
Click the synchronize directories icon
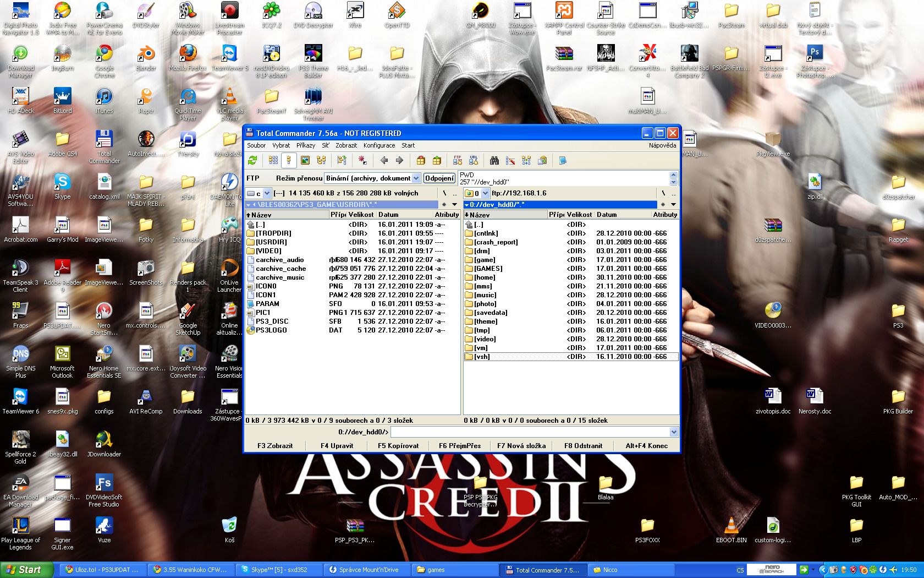click(526, 160)
